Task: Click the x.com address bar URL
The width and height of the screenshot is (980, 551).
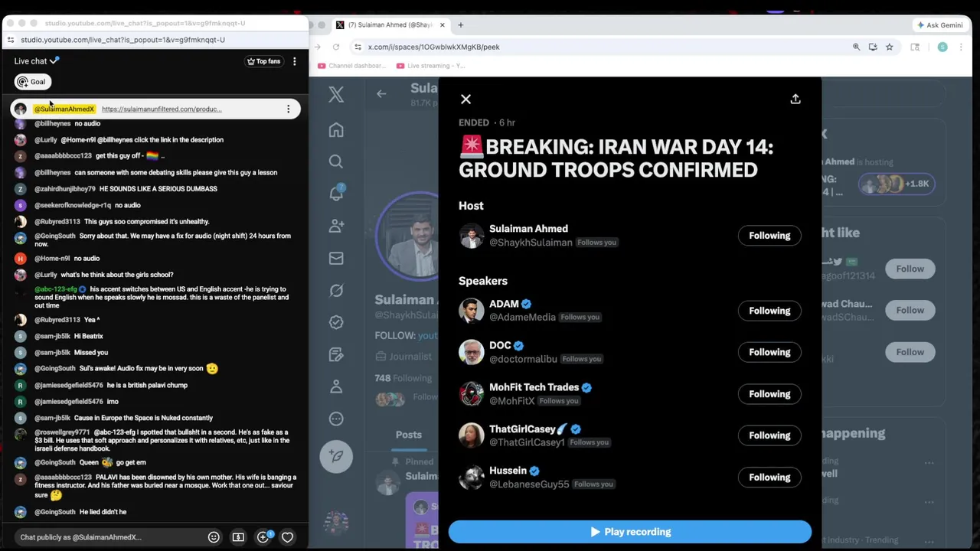Action: pos(433,47)
